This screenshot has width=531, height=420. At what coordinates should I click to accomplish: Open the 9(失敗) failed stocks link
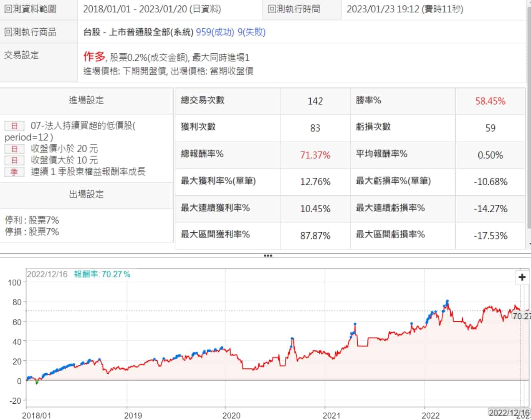tap(251, 32)
